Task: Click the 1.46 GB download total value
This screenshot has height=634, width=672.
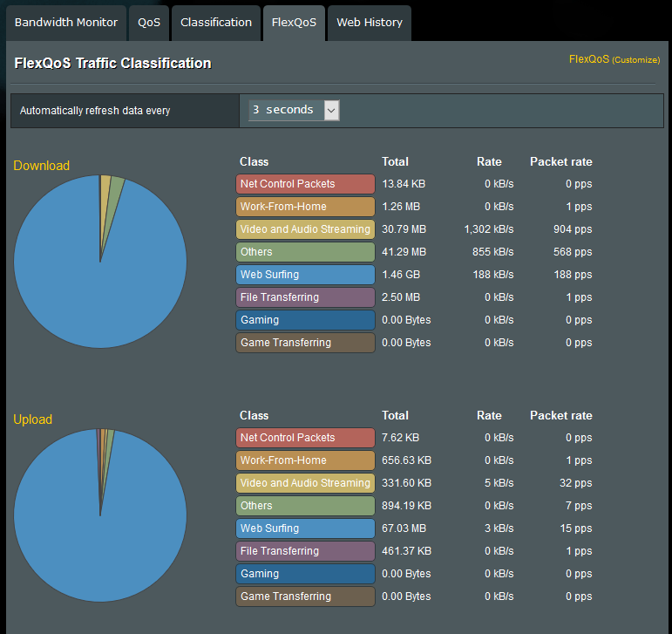Action: (401, 275)
